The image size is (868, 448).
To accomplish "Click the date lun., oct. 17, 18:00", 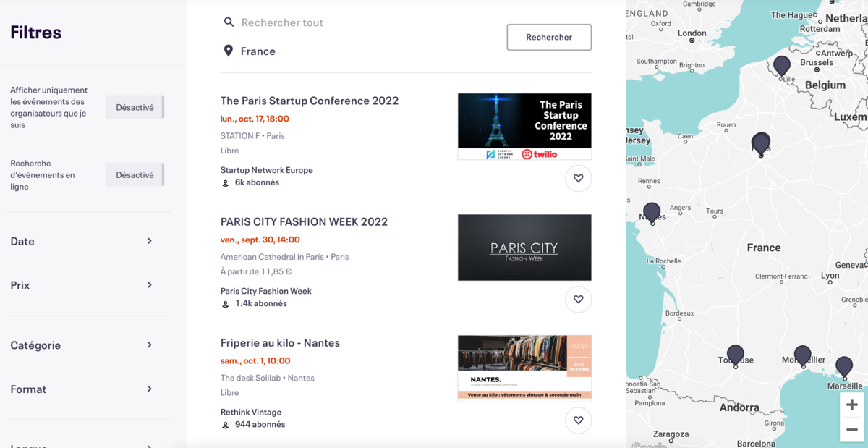I will click(x=255, y=119).
